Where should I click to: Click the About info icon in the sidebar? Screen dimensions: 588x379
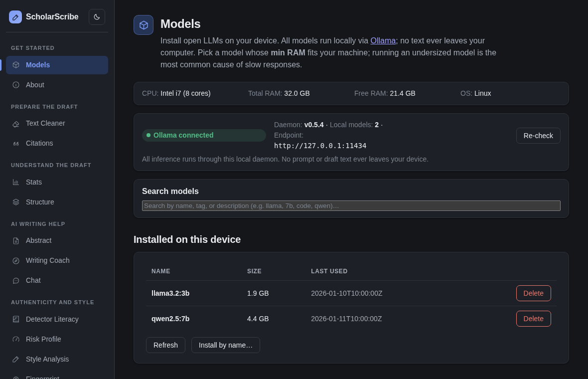click(x=16, y=85)
